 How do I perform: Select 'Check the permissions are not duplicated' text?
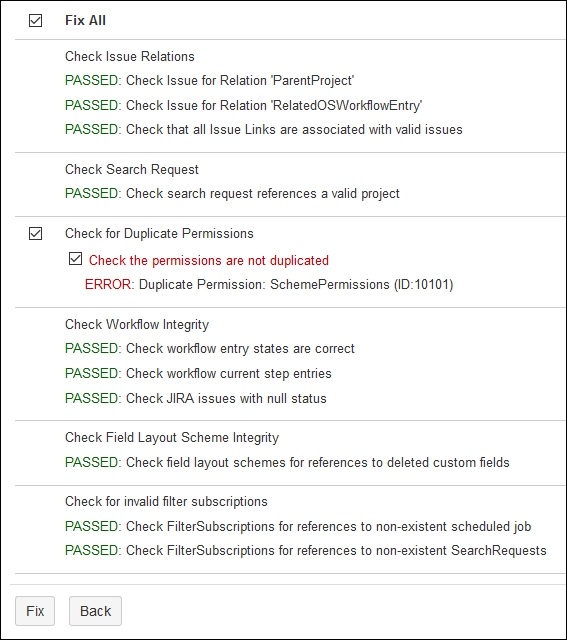pyautogui.click(x=209, y=260)
